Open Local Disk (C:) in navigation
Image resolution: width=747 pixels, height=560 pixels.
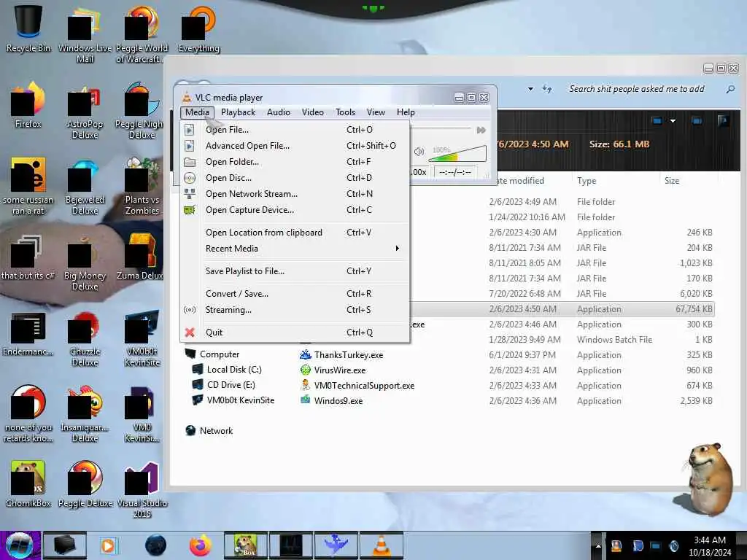tap(234, 370)
